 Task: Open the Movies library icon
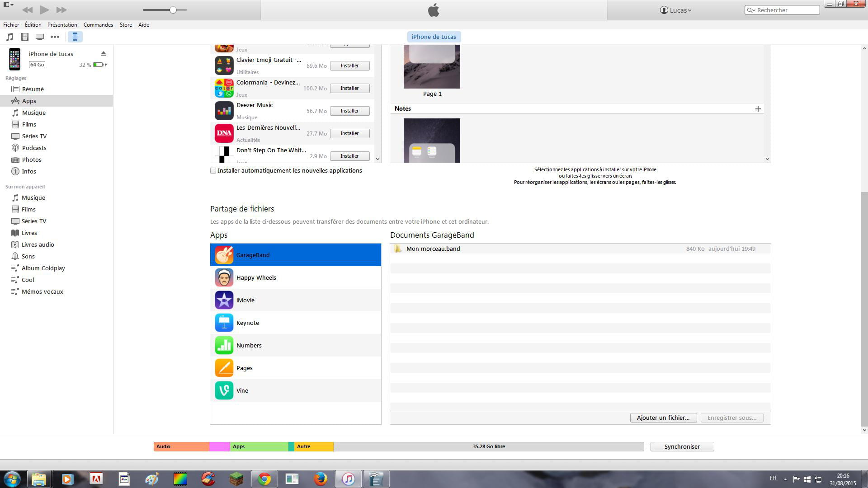point(25,37)
